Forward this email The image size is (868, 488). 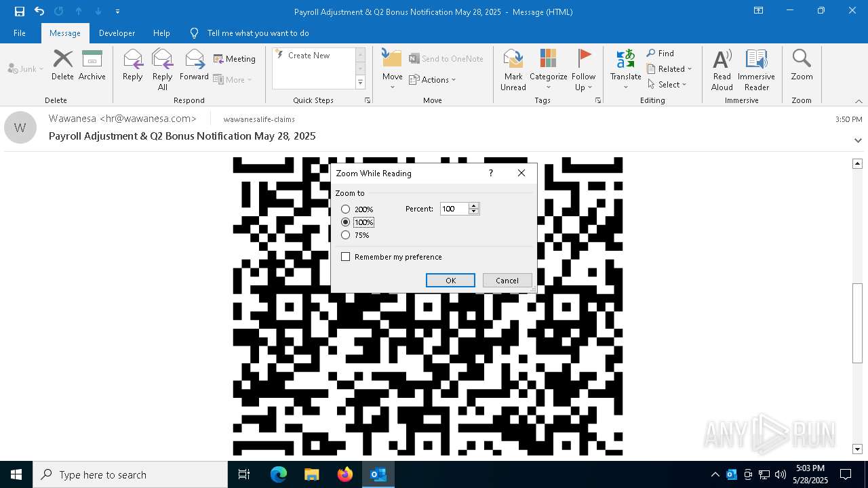(x=195, y=66)
